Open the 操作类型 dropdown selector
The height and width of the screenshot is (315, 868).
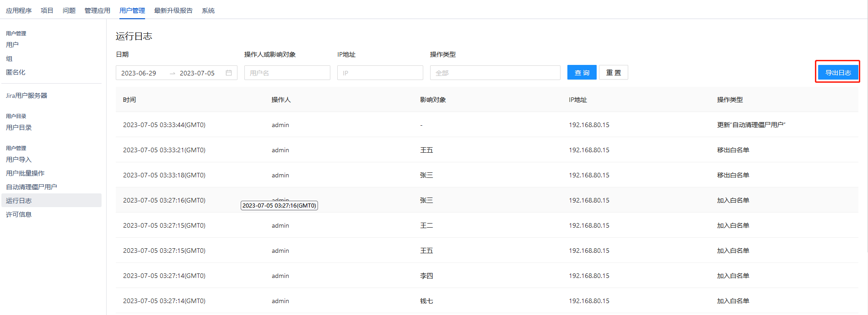click(495, 73)
